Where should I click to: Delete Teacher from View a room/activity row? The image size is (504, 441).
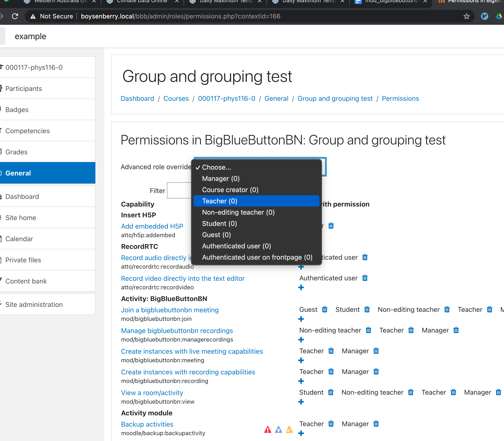[453, 392]
